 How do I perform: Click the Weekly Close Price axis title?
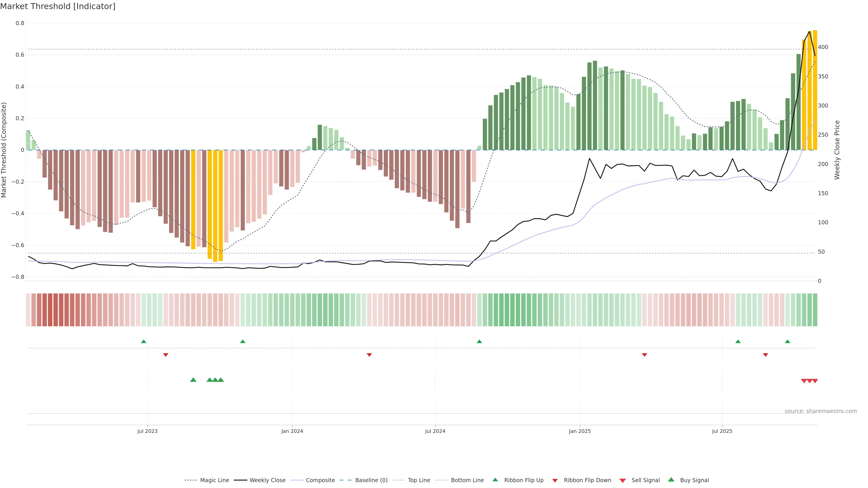pyautogui.click(x=837, y=150)
